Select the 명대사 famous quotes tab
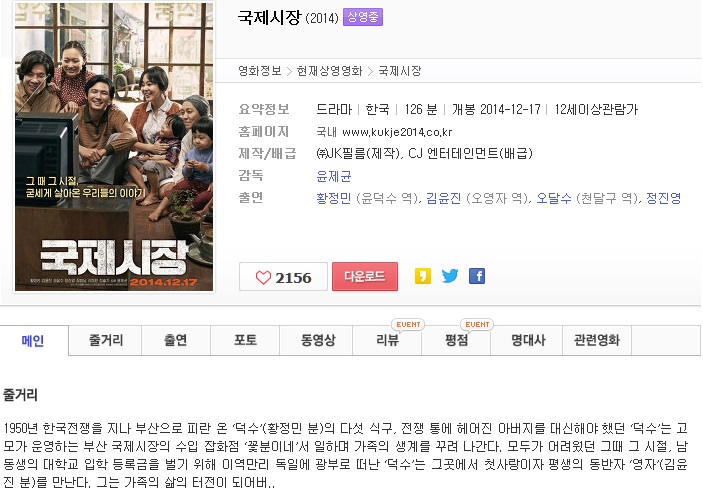This screenshot has height=491, width=703. [x=527, y=340]
